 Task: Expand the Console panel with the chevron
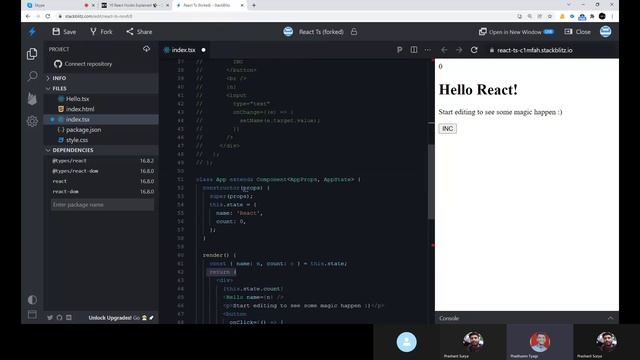click(611, 318)
